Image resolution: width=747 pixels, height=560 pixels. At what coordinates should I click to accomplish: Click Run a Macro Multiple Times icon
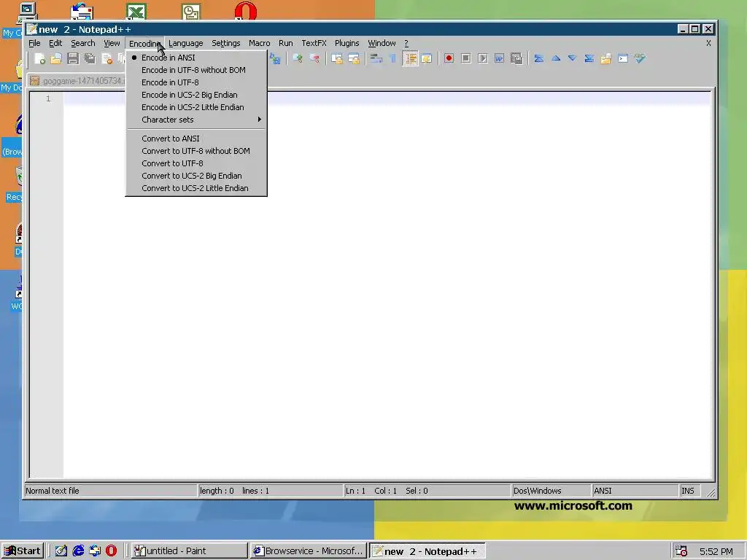(499, 58)
